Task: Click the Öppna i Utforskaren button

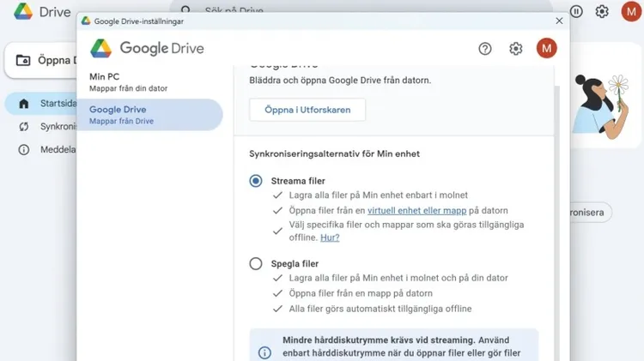Action: [307, 110]
